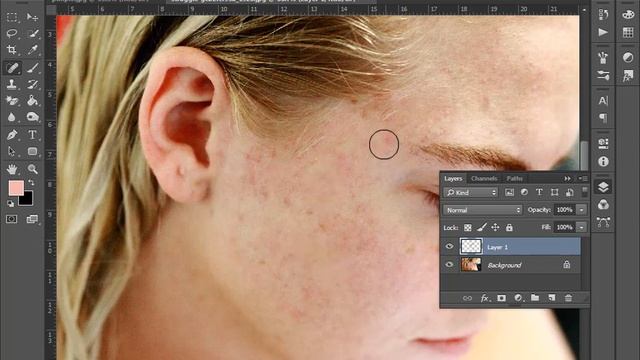The width and height of the screenshot is (640, 360).
Task: Open the Paragraph panel icon
Action: pyautogui.click(x=603, y=118)
